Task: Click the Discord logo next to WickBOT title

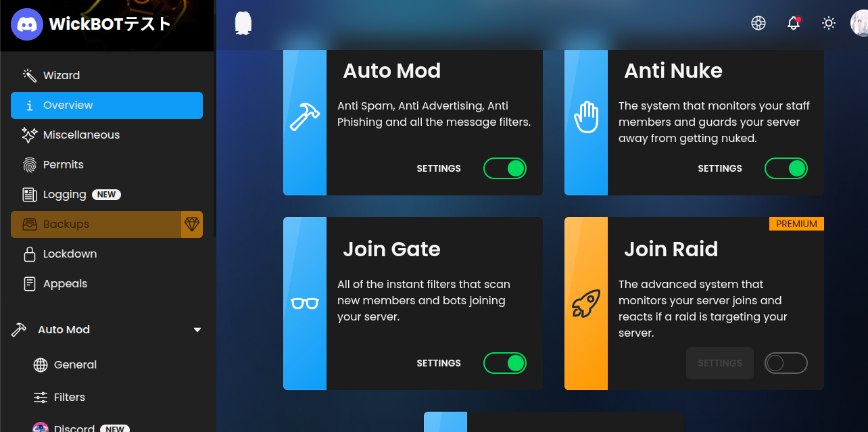Action: coord(26,24)
